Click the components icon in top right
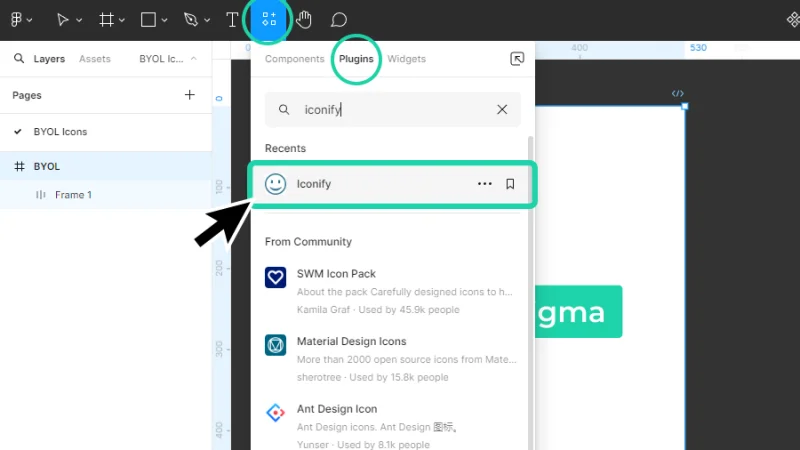The image size is (800, 450). [x=793, y=20]
